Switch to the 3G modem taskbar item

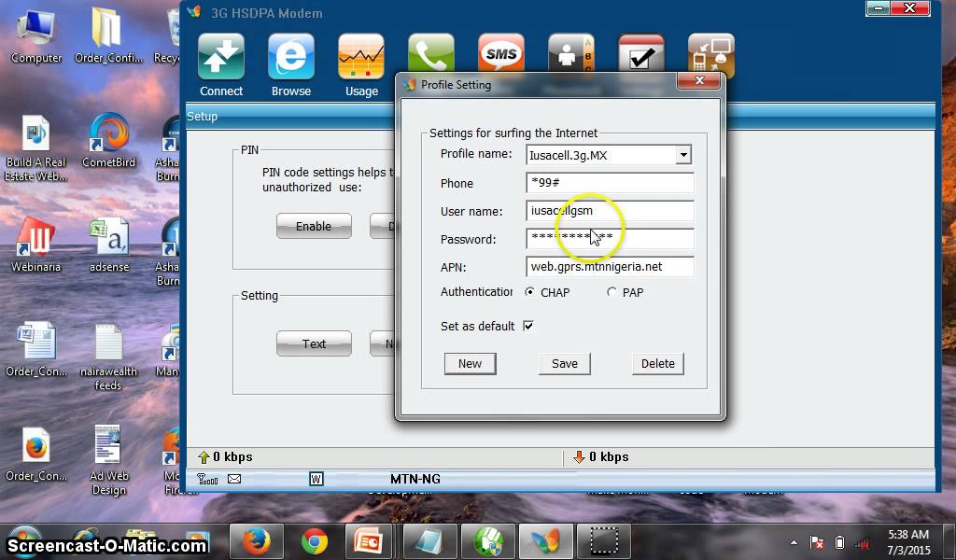(x=544, y=541)
